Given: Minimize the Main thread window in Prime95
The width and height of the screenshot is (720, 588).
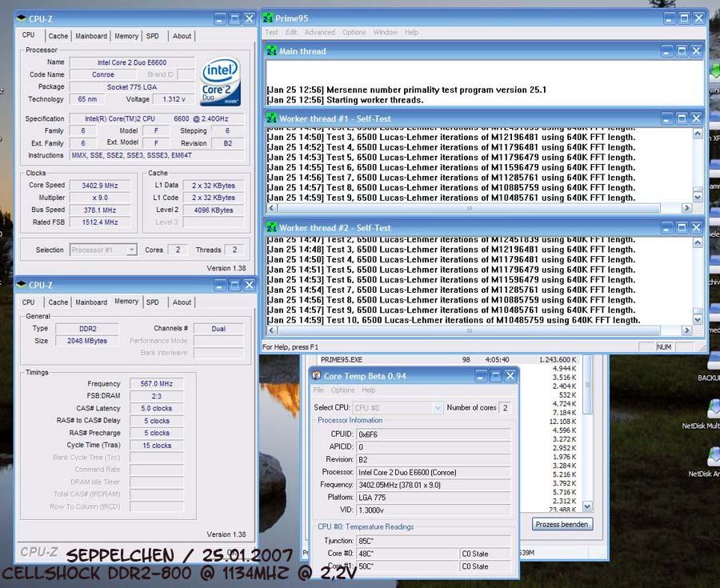Looking at the screenshot, I should [x=667, y=51].
